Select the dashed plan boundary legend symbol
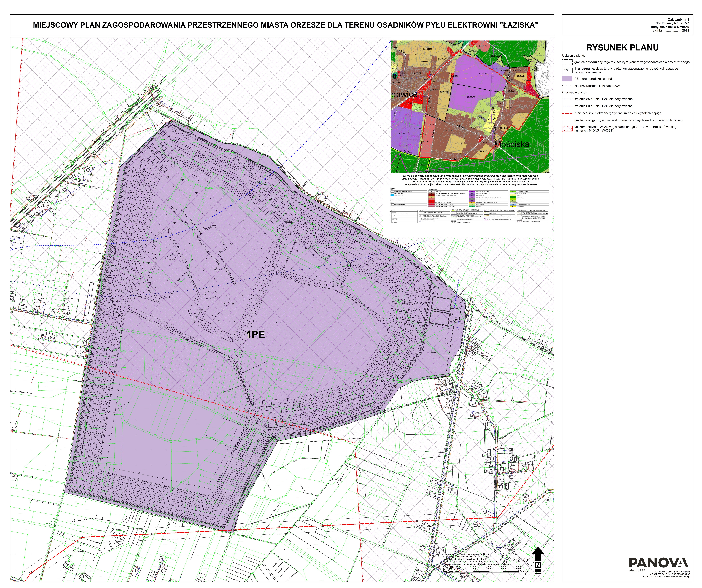702x588 pixels. point(567,62)
